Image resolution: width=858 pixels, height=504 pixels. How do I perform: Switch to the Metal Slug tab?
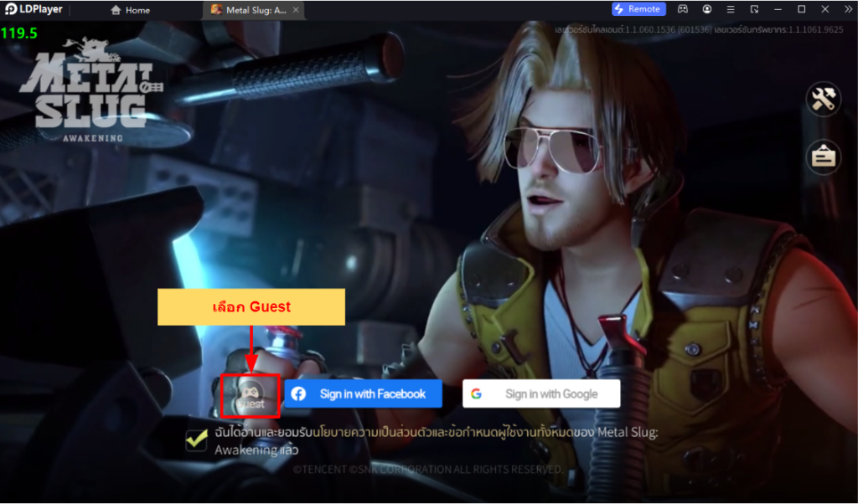pos(256,10)
